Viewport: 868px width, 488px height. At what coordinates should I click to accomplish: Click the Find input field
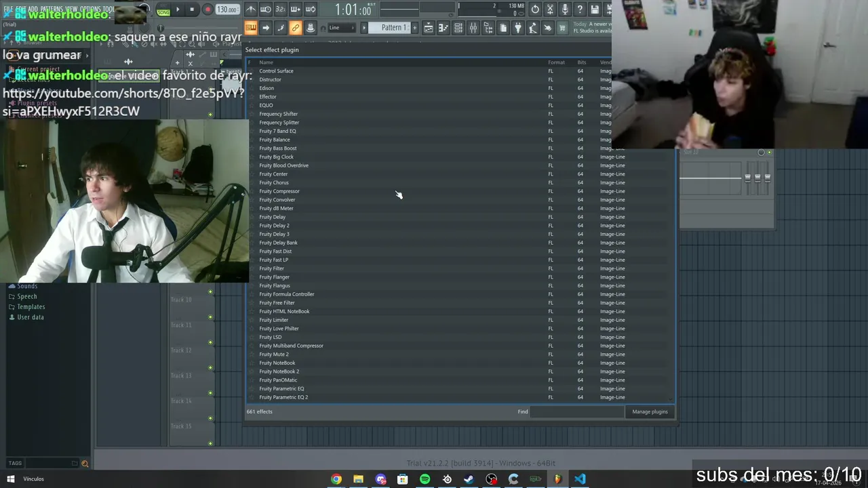pos(576,411)
